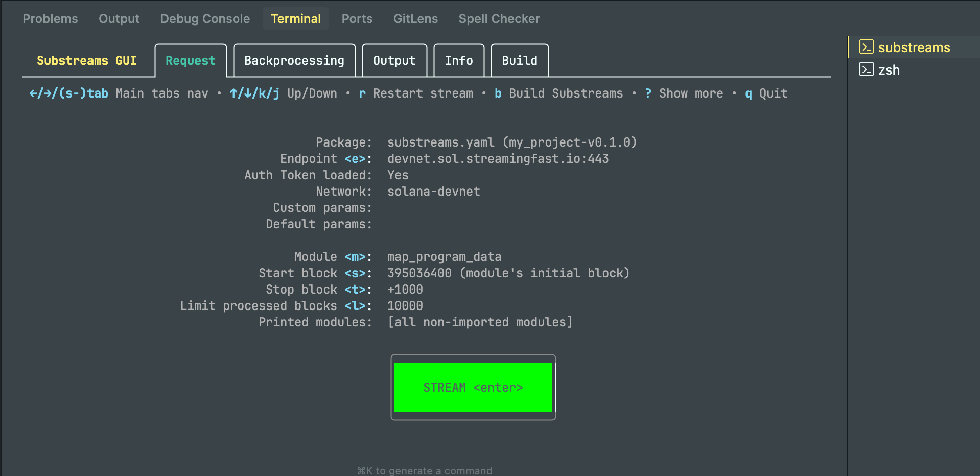Open the Backprocessing tab

tap(294, 61)
